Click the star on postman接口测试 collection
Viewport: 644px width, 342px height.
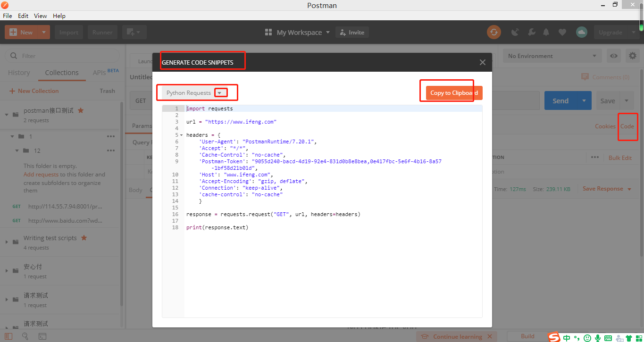coord(81,110)
